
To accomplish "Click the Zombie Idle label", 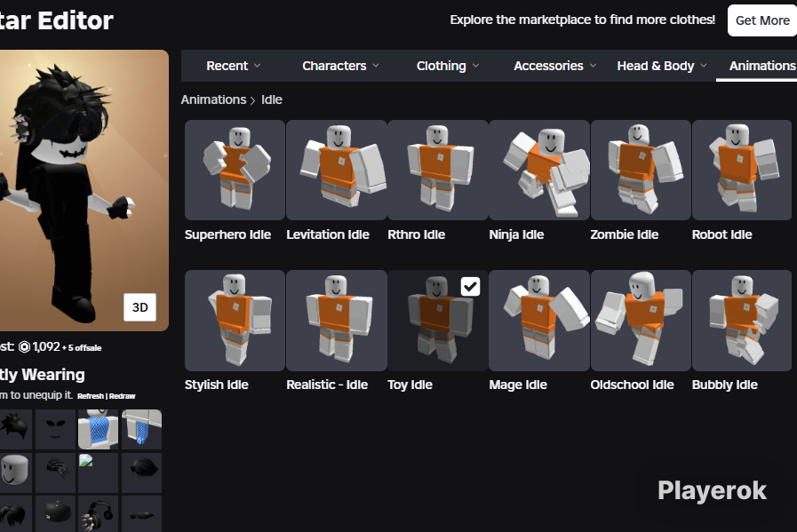I will (x=624, y=234).
